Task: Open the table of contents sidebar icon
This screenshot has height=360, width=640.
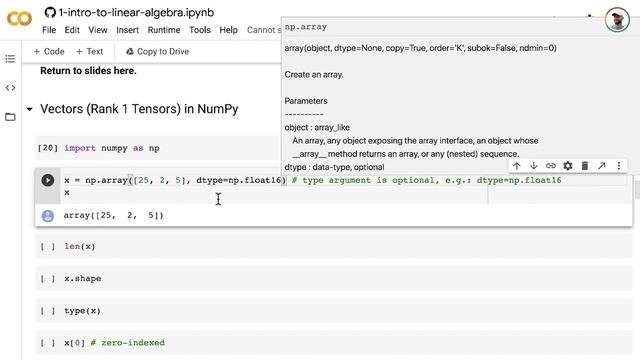Action: coord(10,59)
